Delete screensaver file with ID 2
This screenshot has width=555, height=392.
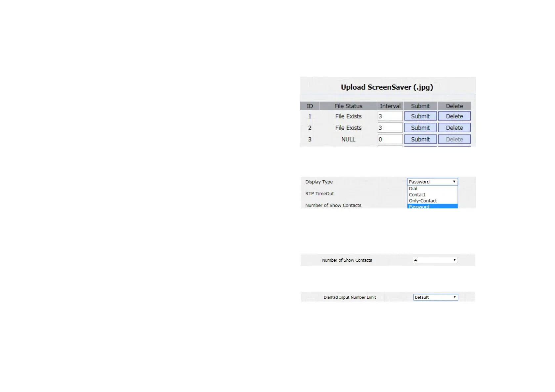click(454, 128)
